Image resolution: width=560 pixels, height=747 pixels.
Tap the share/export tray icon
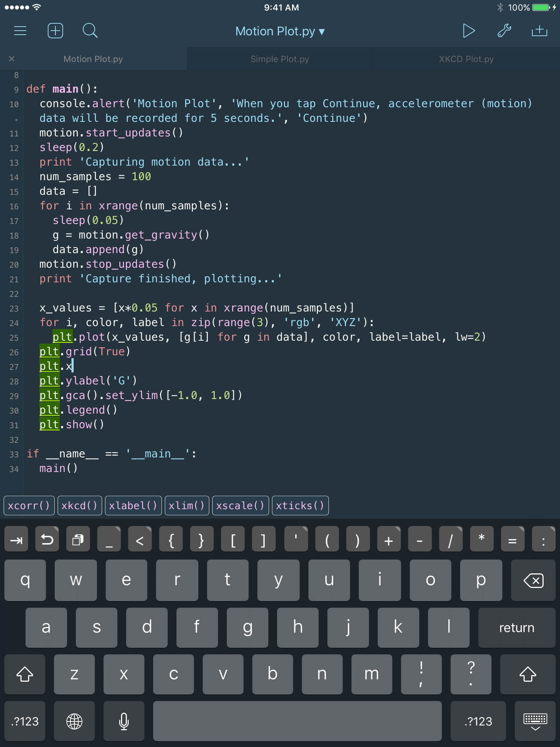(539, 31)
